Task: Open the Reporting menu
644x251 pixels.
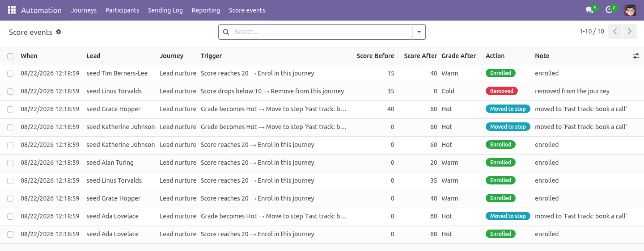Action: pyautogui.click(x=206, y=10)
